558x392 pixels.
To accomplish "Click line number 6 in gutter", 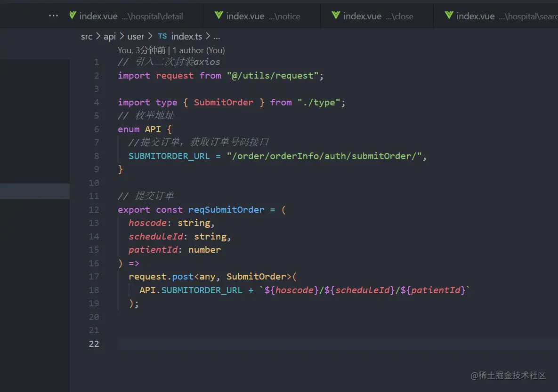I will point(97,129).
